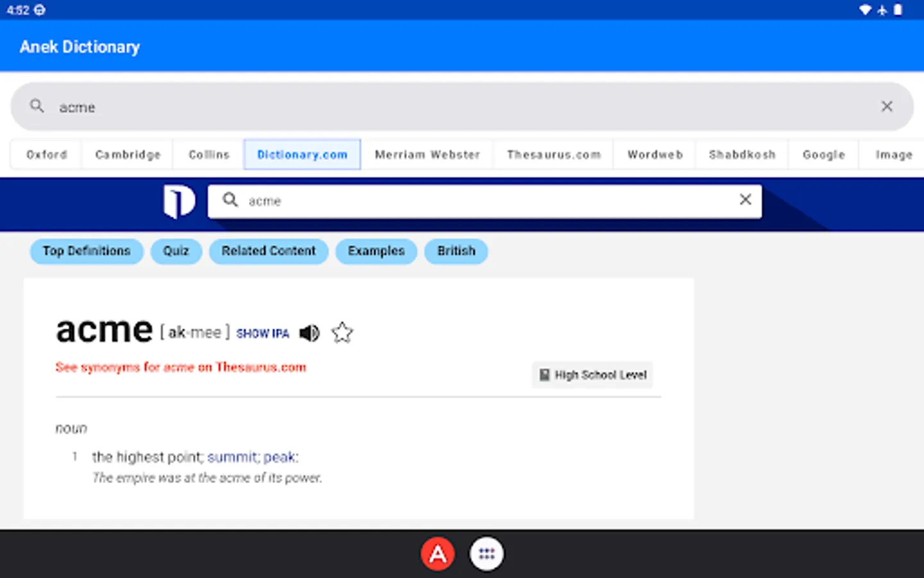Open the red A app in taskbar
Viewport: 924px width, 578px height.
tap(438, 554)
